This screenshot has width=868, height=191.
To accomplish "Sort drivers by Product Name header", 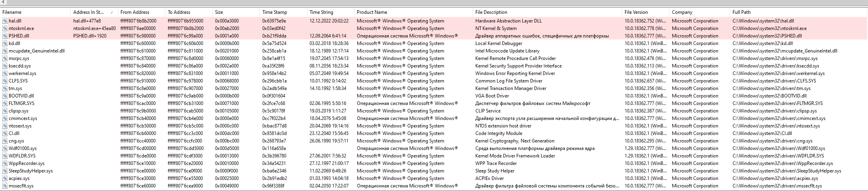I will click(x=372, y=12).
